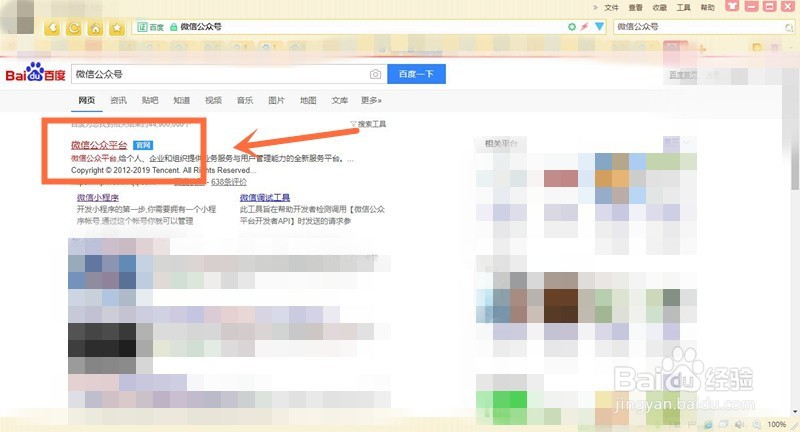Open the 收藏 menu
This screenshot has height=432, width=800.
point(659,8)
